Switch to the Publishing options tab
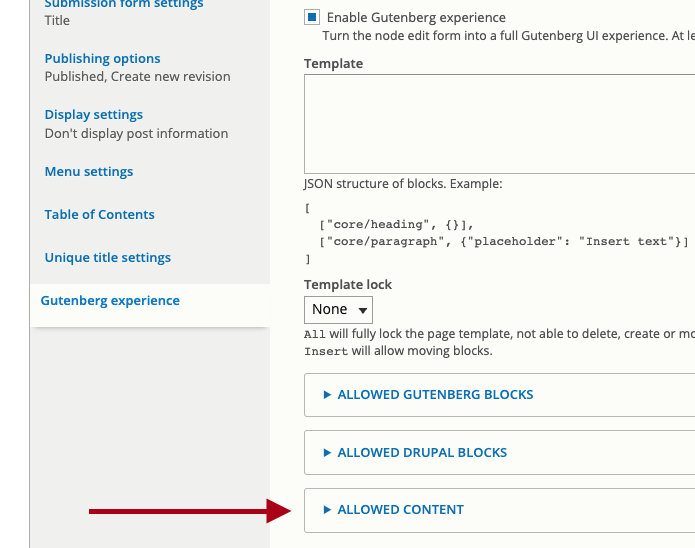 pos(102,59)
